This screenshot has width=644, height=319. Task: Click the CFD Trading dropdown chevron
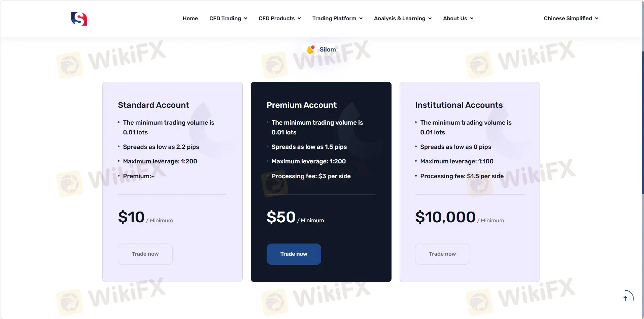tap(245, 19)
